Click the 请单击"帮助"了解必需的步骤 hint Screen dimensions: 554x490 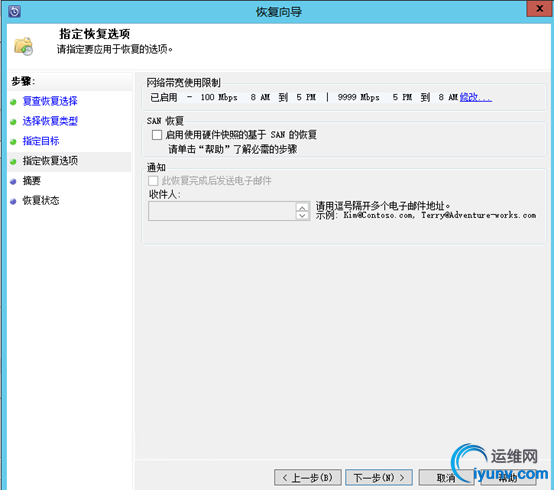click(x=232, y=149)
